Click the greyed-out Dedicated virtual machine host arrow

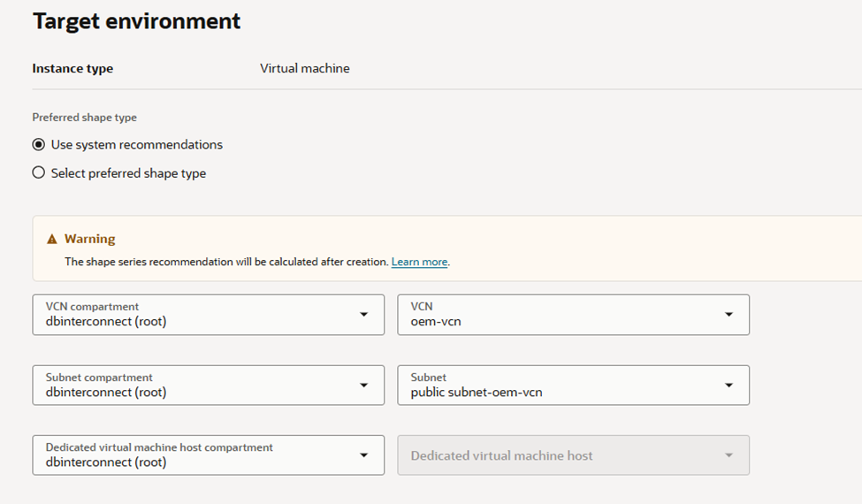(729, 455)
